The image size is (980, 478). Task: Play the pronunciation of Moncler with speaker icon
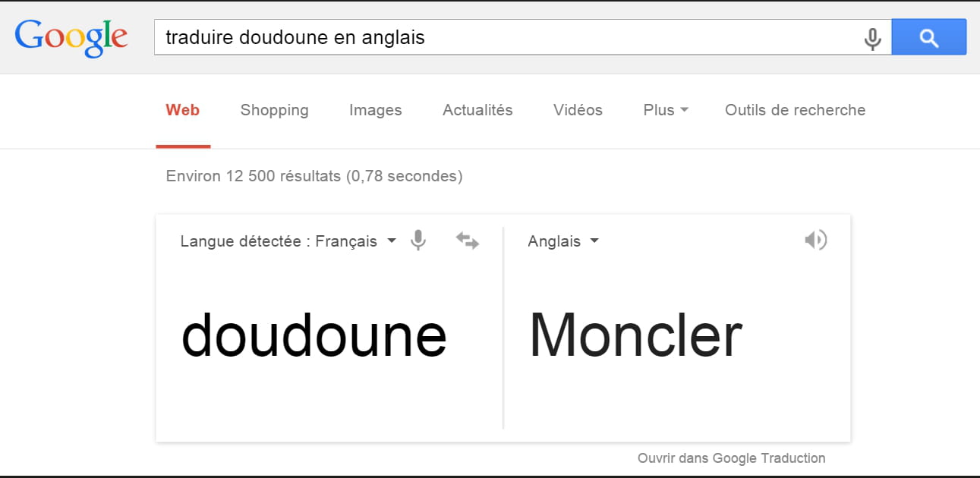pos(815,240)
